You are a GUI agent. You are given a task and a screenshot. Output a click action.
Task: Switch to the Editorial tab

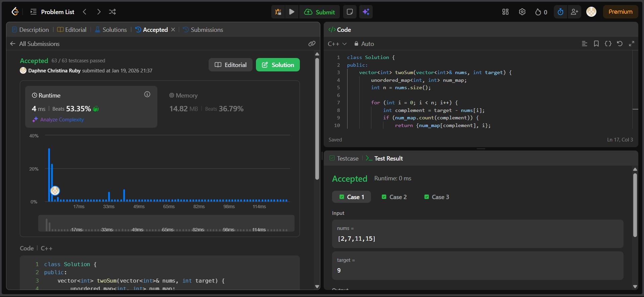(72, 30)
